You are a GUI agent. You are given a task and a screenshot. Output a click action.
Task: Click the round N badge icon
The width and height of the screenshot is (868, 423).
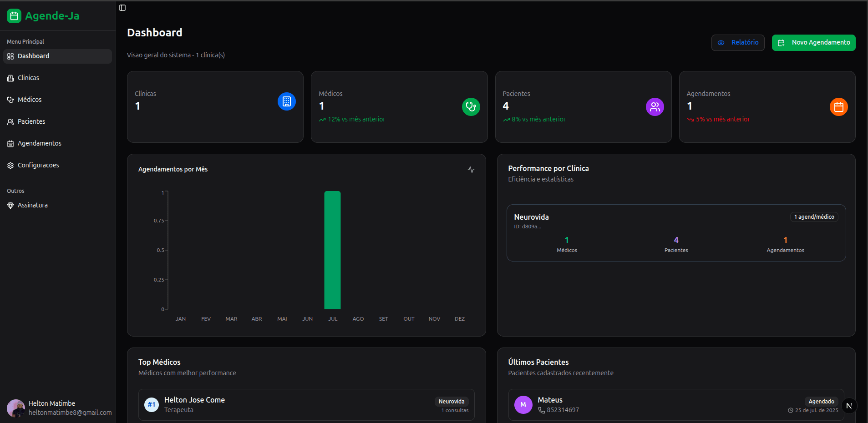pos(849,406)
